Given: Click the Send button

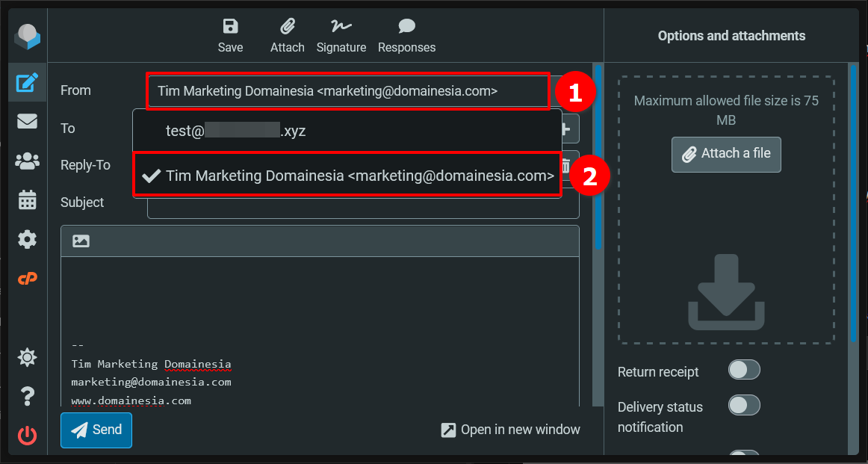Looking at the screenshot, I should [96, 430].
